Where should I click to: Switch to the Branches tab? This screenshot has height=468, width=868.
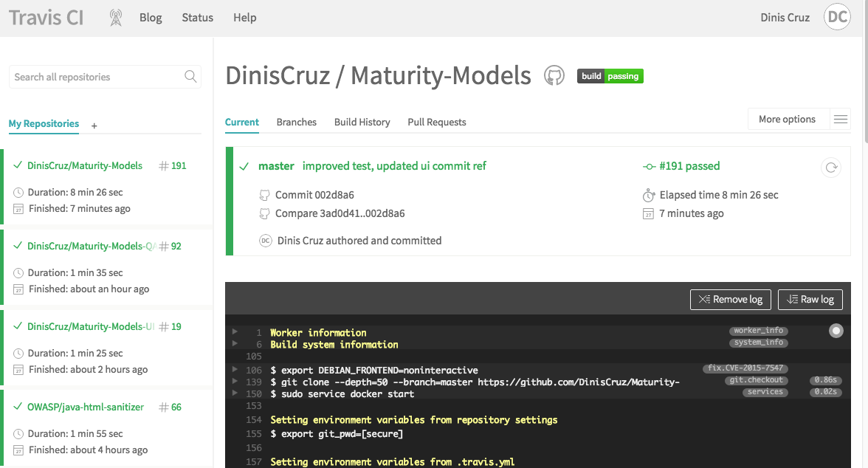[296, 122]
